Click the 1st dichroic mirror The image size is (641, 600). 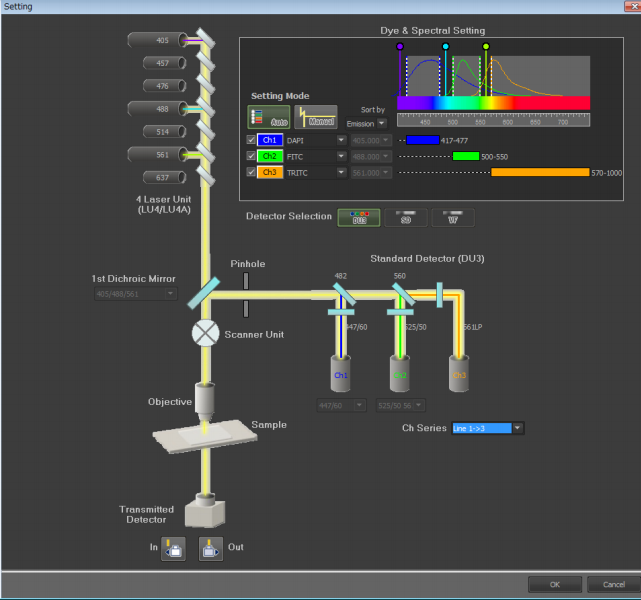pos(204,293)
